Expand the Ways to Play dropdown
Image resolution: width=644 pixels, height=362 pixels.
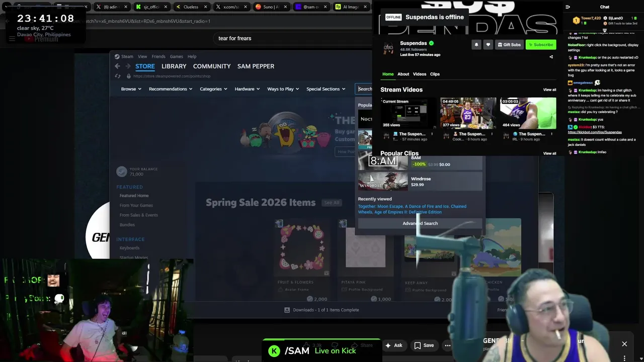(283, 89)
